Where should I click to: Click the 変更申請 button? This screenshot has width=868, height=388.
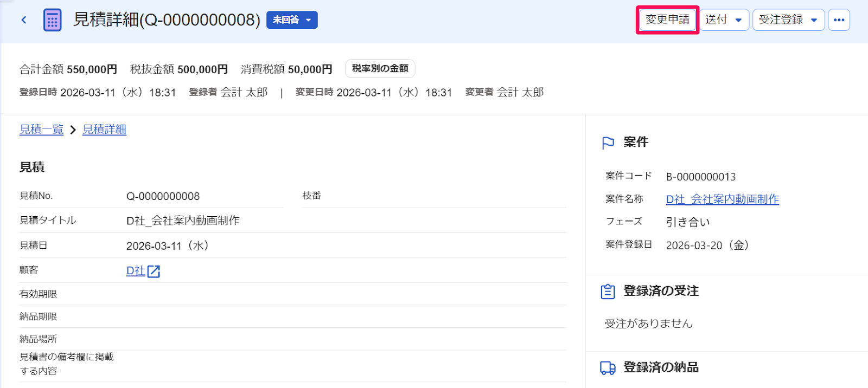pos(667,20)
